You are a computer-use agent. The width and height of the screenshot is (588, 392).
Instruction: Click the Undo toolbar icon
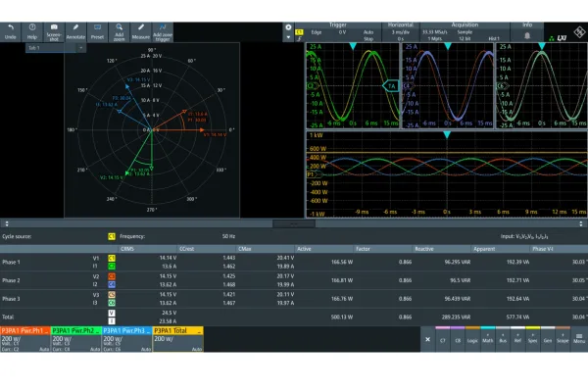coord(10,31)
